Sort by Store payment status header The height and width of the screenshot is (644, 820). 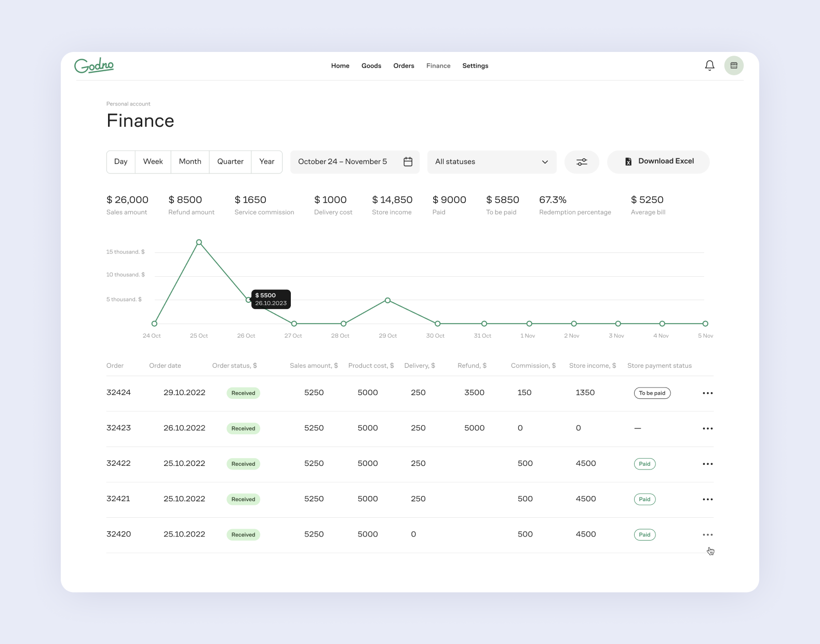tap(660, 366)
